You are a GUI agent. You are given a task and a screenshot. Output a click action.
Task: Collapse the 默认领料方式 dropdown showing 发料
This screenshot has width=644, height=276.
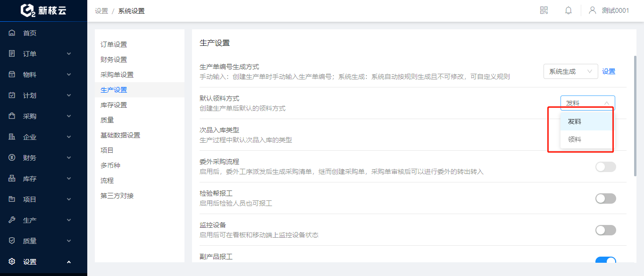pos(588,103)
